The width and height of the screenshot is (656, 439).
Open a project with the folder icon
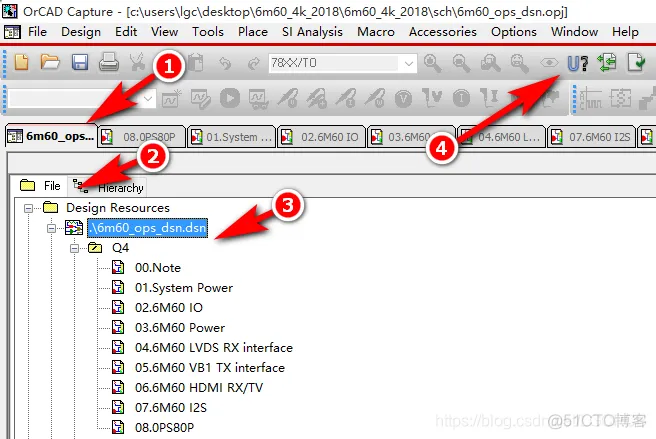(50, 63)
